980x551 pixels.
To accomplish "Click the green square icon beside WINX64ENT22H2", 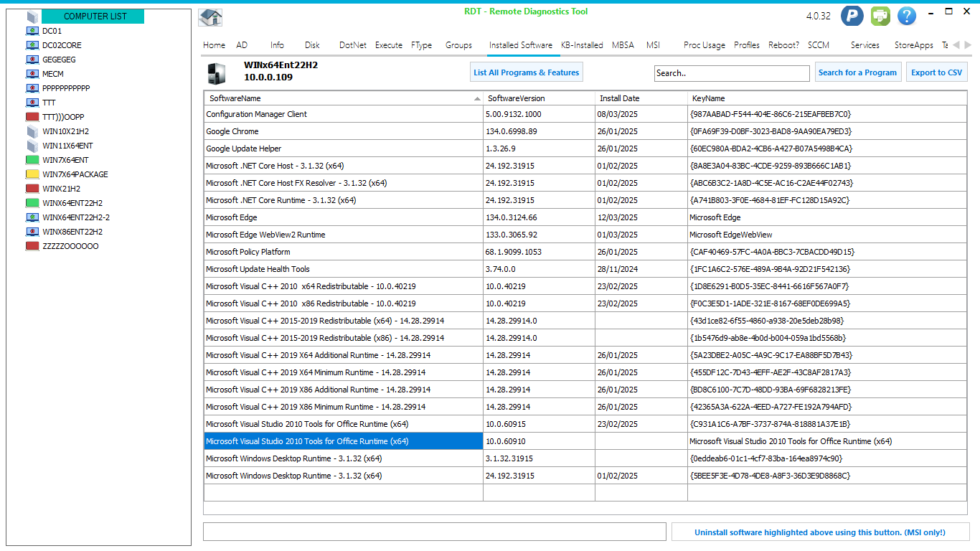I will click(32, 203).
